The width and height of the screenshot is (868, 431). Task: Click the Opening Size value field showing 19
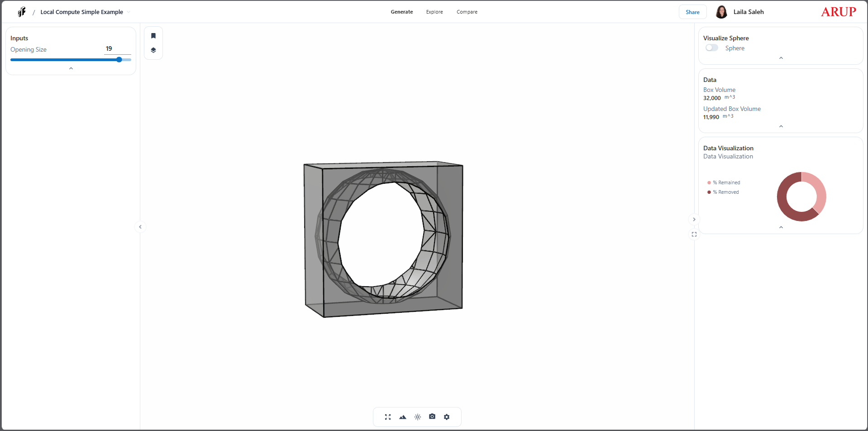point(118,49)
